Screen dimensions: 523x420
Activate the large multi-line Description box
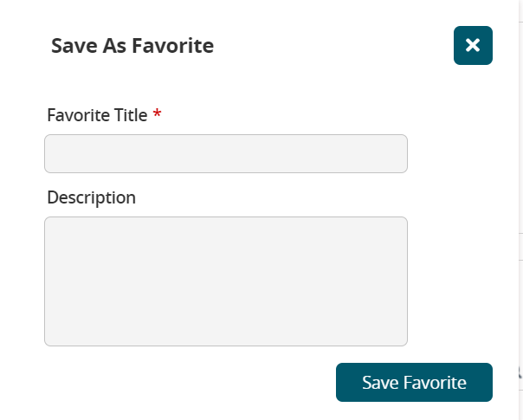click(225, 281)
